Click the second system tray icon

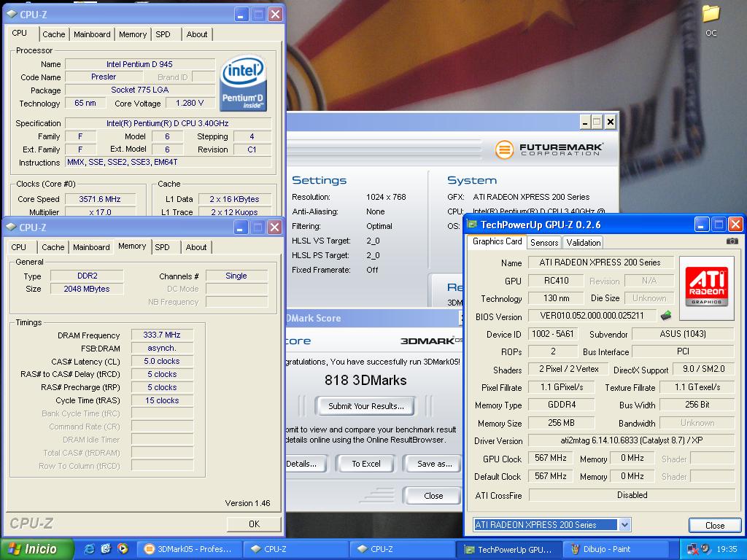click(x=705, y=549)
